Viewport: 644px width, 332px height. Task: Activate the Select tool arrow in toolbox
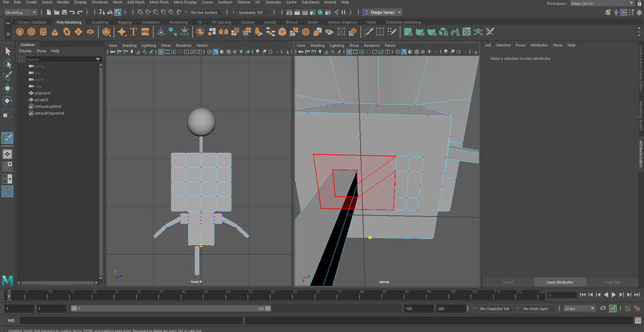8,52
